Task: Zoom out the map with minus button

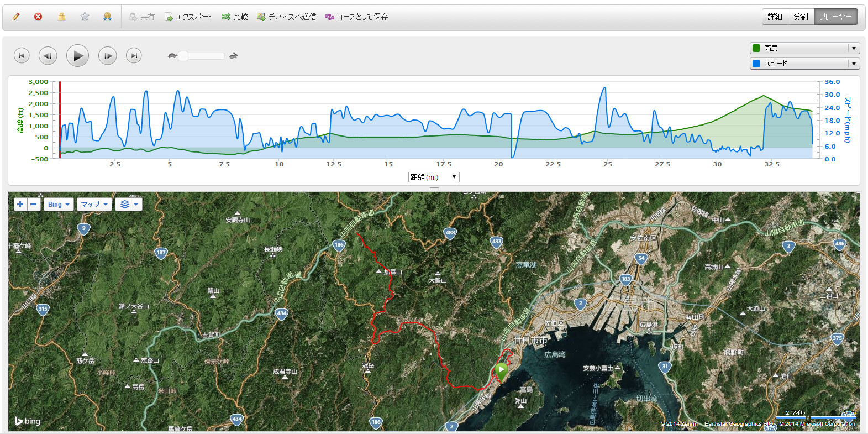Action: [x=34, y=204]
